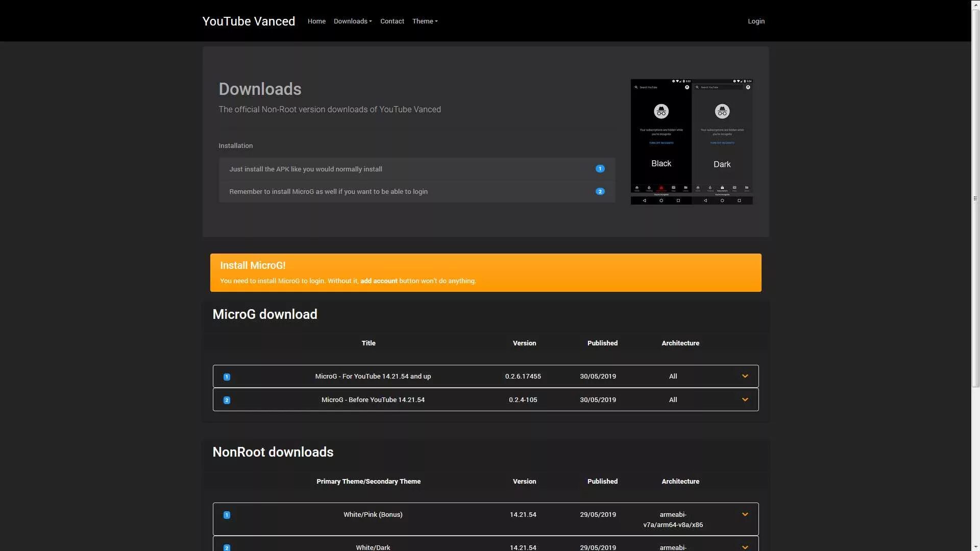
Task: Expand the White/Dark download row chevron
Action: click(x=745, y=547)
